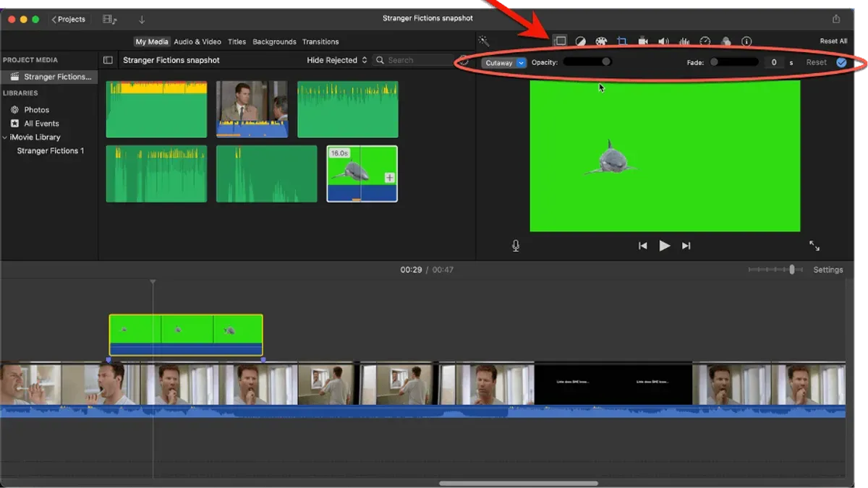Open noise reduction and equalizer icon
The image size is (868, 488).
click(684, 42)
